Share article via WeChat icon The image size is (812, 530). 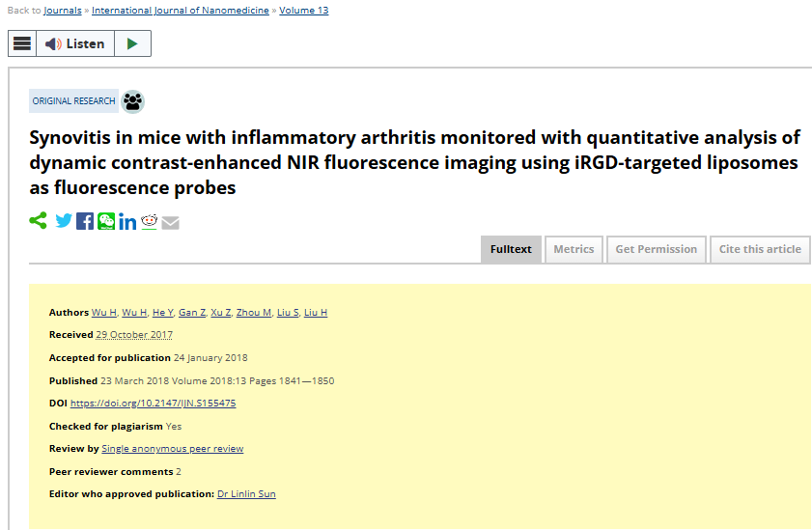(106, 221)
